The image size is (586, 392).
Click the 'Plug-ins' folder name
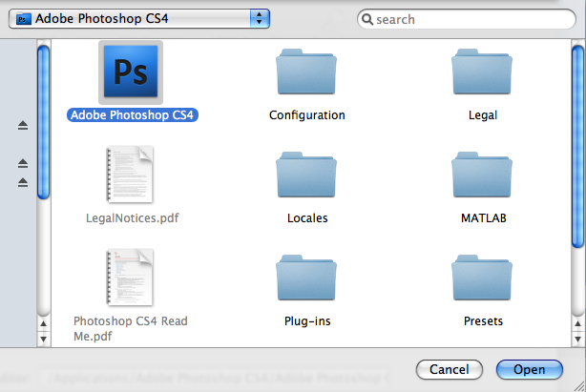(x=307, y=321)
